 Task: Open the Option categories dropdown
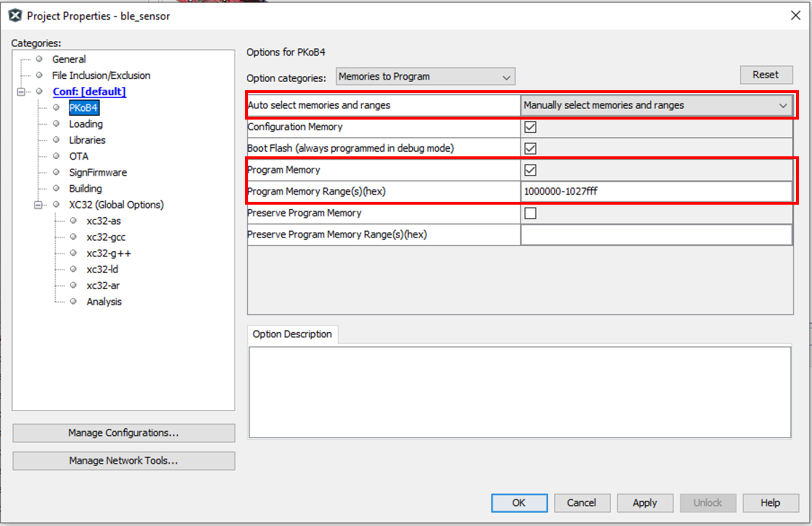pos(426,76)
